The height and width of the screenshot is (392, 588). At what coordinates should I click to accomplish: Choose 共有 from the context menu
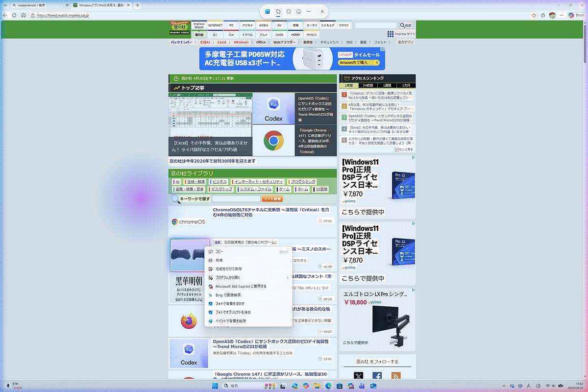pos(248,260)
